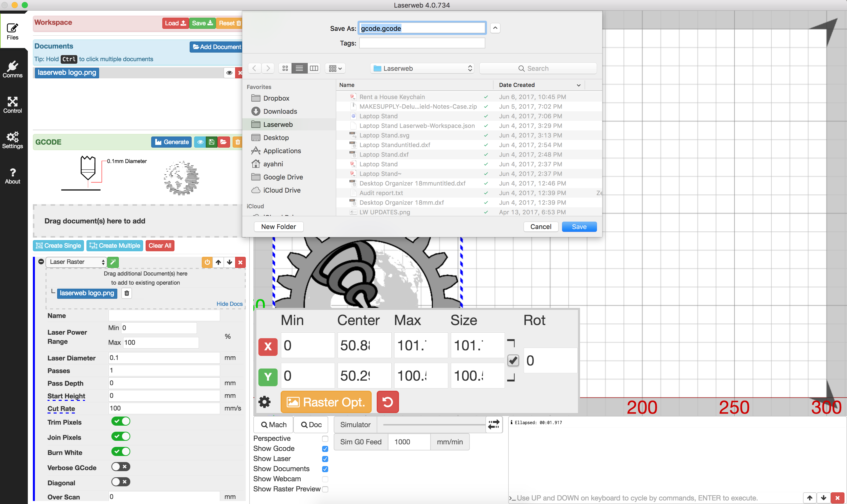
Task: Open the Files sidebar tab
Action: 13,31
